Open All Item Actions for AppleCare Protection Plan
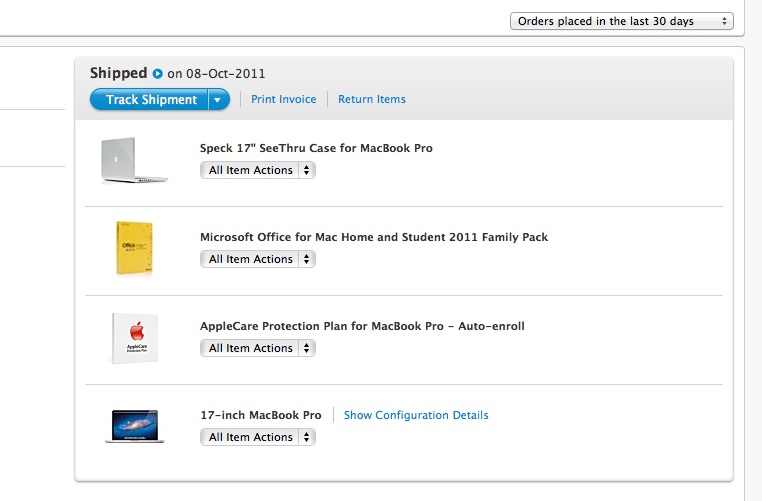The image size is (762, 501). [x=258, y=348]
